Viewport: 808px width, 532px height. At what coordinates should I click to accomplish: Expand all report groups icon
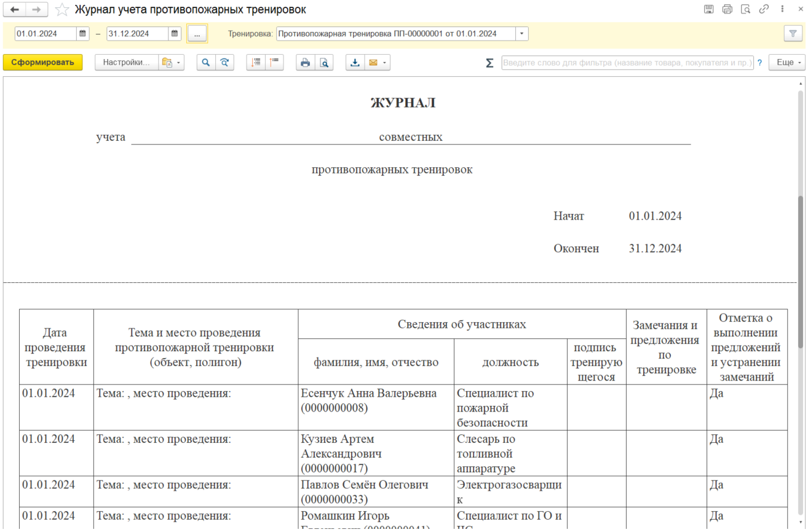pyautogui.click(x=256, y=63)
